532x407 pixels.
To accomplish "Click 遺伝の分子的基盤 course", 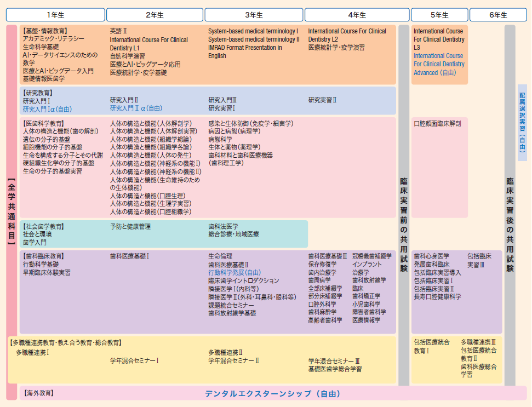I will 47,139.
